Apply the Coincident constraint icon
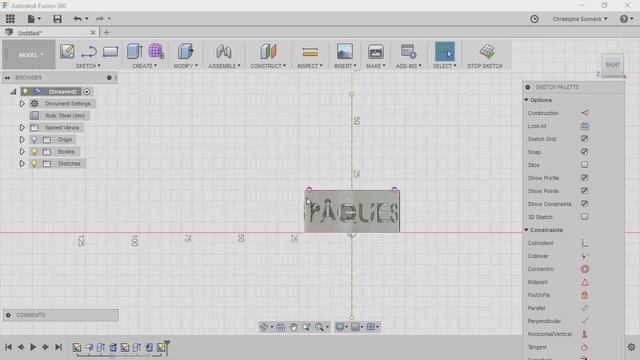The image size is (640, 360). pyautogui.click(x=584, y=243)
